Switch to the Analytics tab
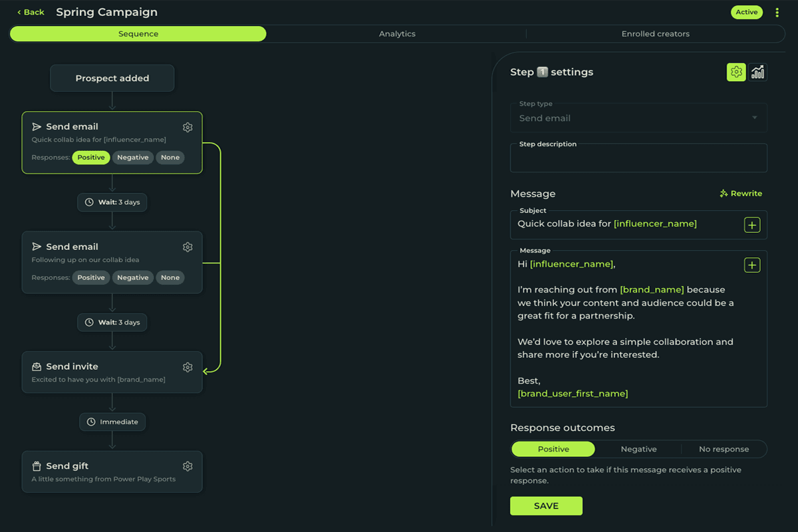This screenshot has width=798, height=532. click(397, 34)
